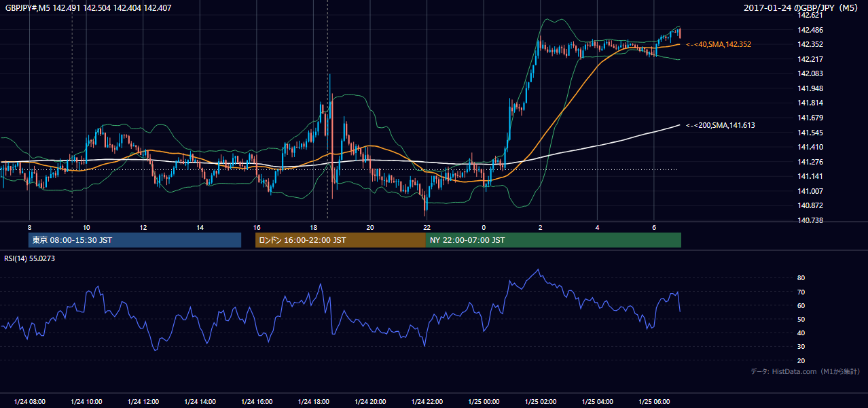
Task: Click hour label 0 under the price chart
Action: pos(484,227)
